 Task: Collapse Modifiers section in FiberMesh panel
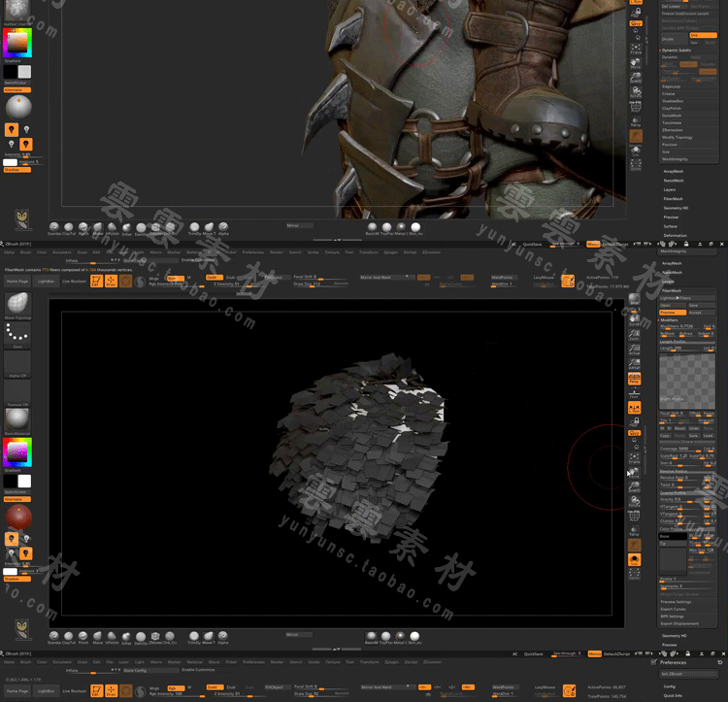[669, 319]
